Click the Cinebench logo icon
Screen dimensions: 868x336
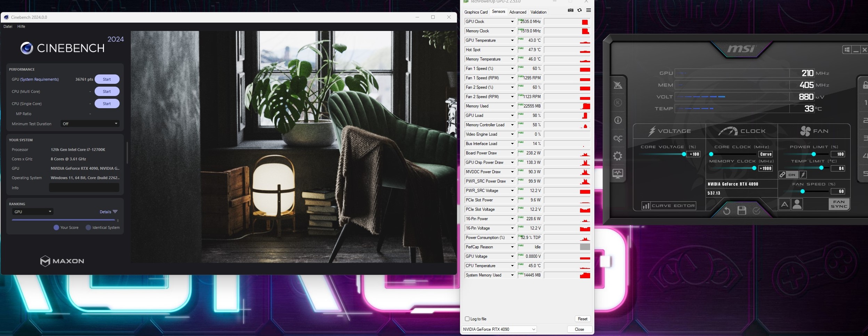(27, 48)
